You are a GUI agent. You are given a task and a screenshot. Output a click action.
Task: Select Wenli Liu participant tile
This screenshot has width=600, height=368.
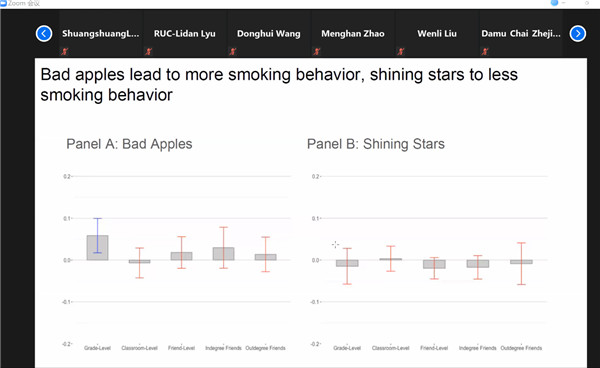437,34
